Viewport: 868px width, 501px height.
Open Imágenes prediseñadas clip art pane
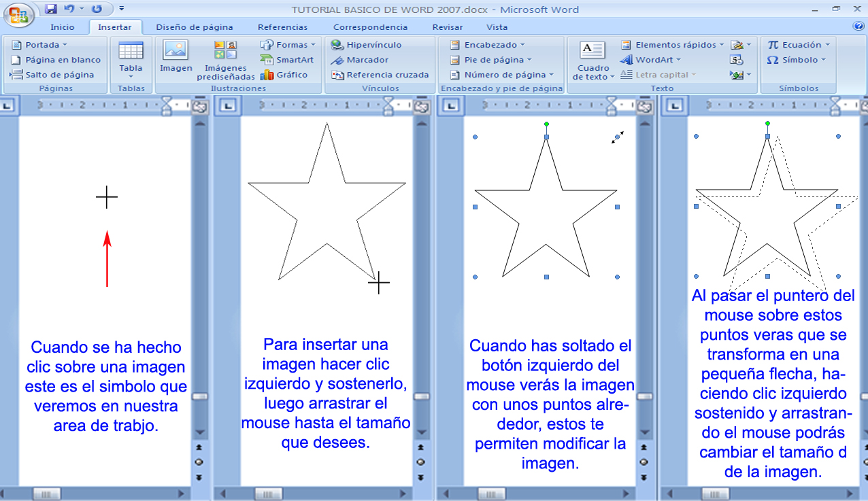pyautogui.click(x=224, y=58)
